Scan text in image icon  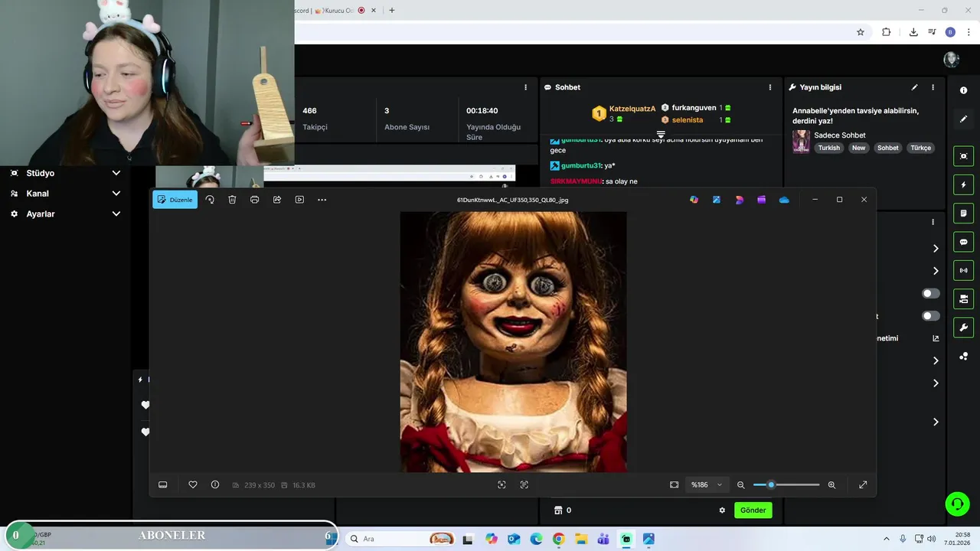(x=524, y=484)
